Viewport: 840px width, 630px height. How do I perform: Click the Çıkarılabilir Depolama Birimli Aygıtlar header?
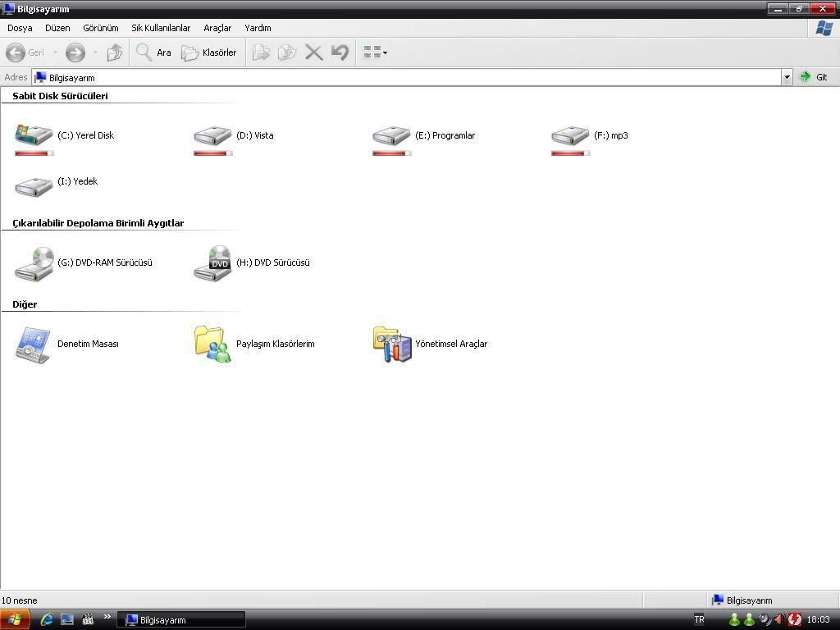(98, 223)
